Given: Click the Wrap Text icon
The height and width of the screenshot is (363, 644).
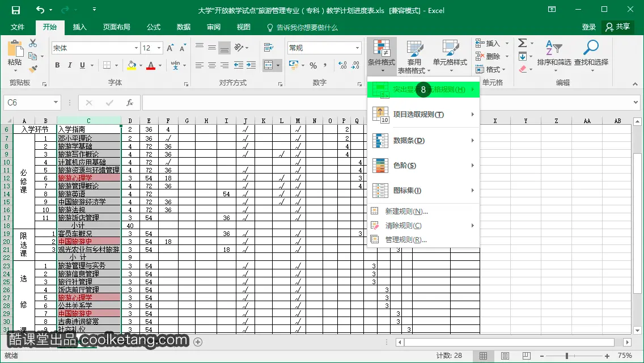Looking at the screenshot, I should [269, 47].
